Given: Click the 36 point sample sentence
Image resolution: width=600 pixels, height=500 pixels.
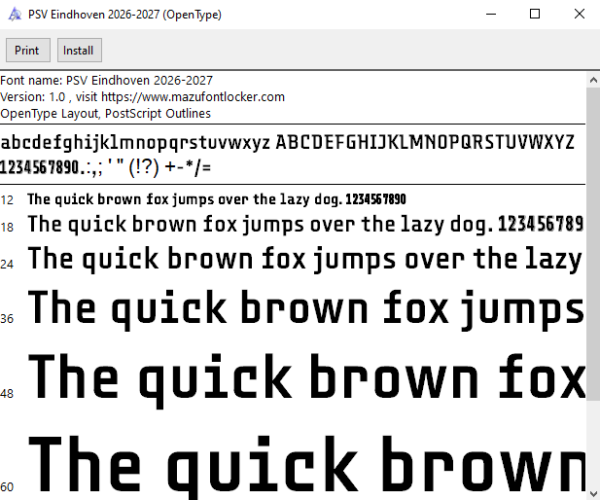Looking at the screenshot, I should pos(306,309).
